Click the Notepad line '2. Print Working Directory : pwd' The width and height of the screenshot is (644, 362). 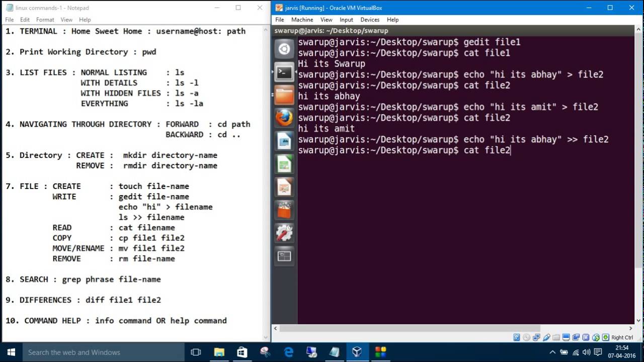click(x=80, y=52)
